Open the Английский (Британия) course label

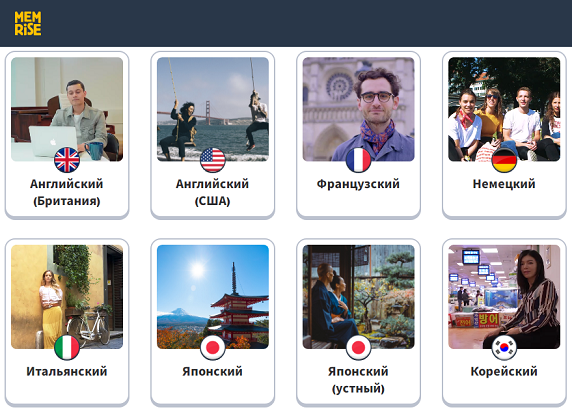pos(67,192)
